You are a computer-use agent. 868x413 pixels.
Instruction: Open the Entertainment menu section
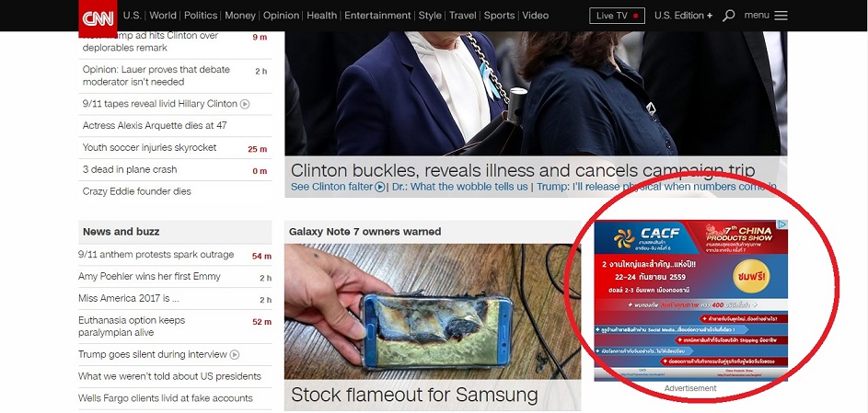point(377,16)
